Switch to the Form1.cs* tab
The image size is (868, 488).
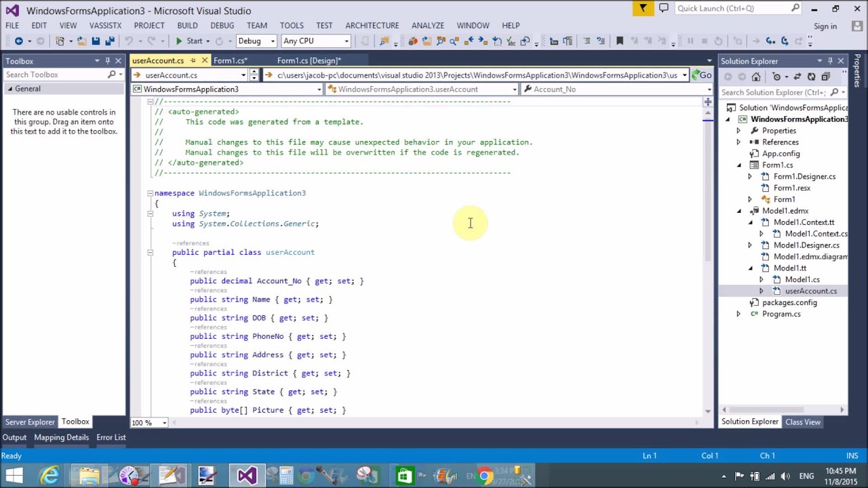pos(230,60)
